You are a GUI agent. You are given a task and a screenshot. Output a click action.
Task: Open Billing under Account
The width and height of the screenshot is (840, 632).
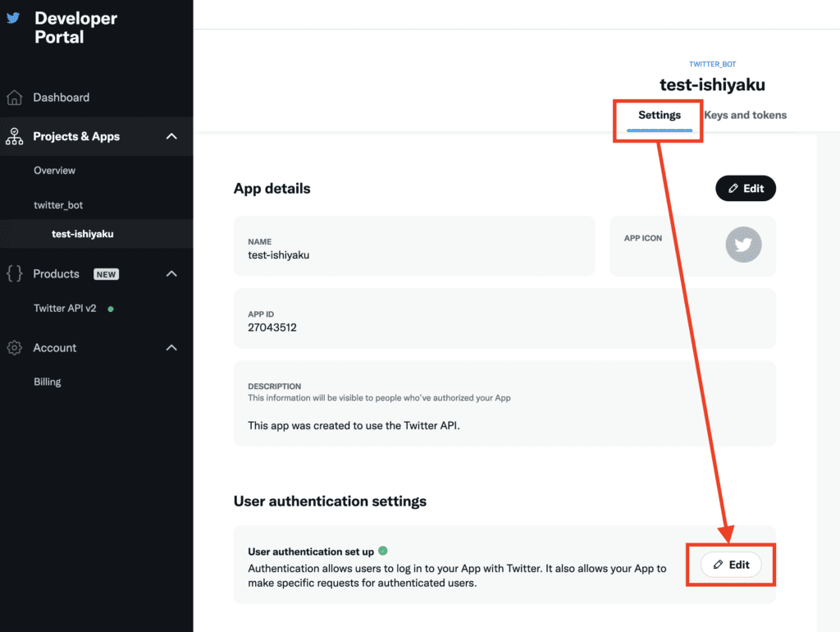point(47,382)
